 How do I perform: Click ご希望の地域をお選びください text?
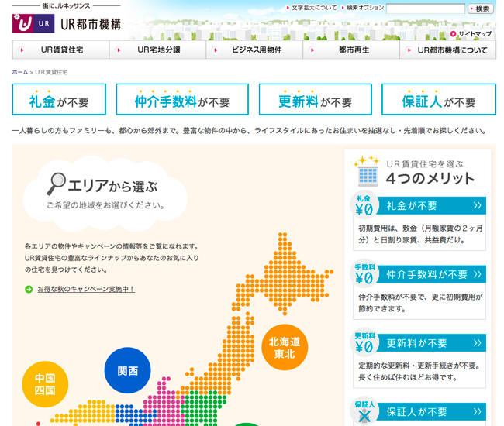(105, 205)
